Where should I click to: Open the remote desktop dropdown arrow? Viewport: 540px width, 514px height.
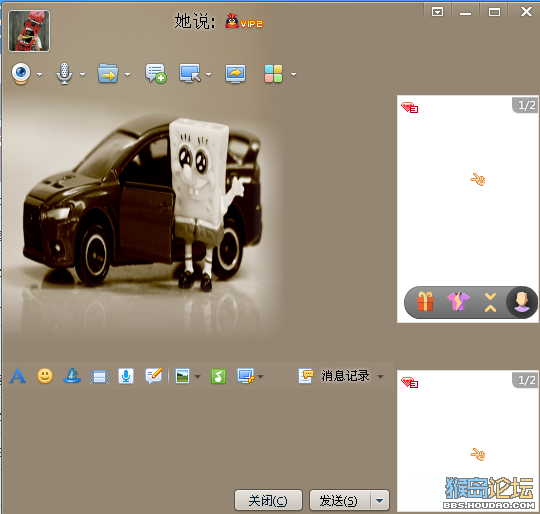208,74
